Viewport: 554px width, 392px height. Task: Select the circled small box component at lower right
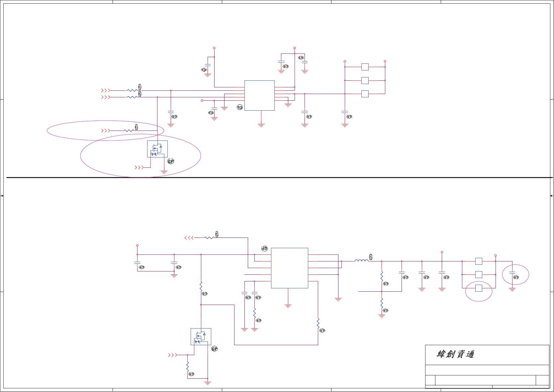(479, 288)
